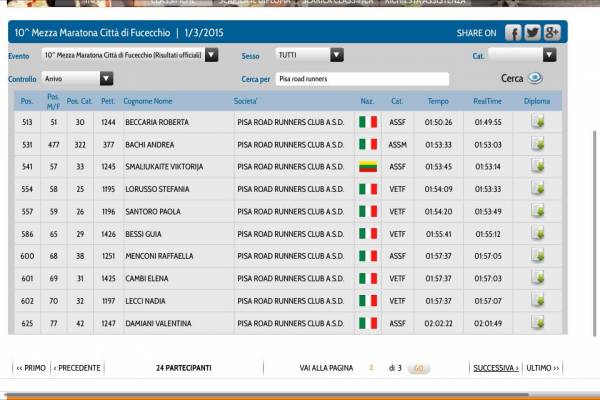This screenshot has width=600, height=400.
Task: Download diploma for Menconi Raffaella
Action: tap(538, 256)
